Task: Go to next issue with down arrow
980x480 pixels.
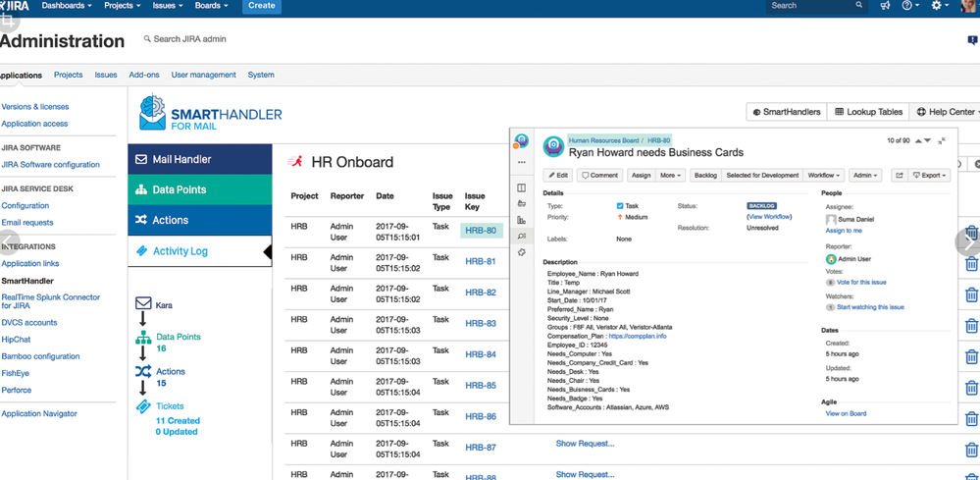Action: [x=927, y=140]
